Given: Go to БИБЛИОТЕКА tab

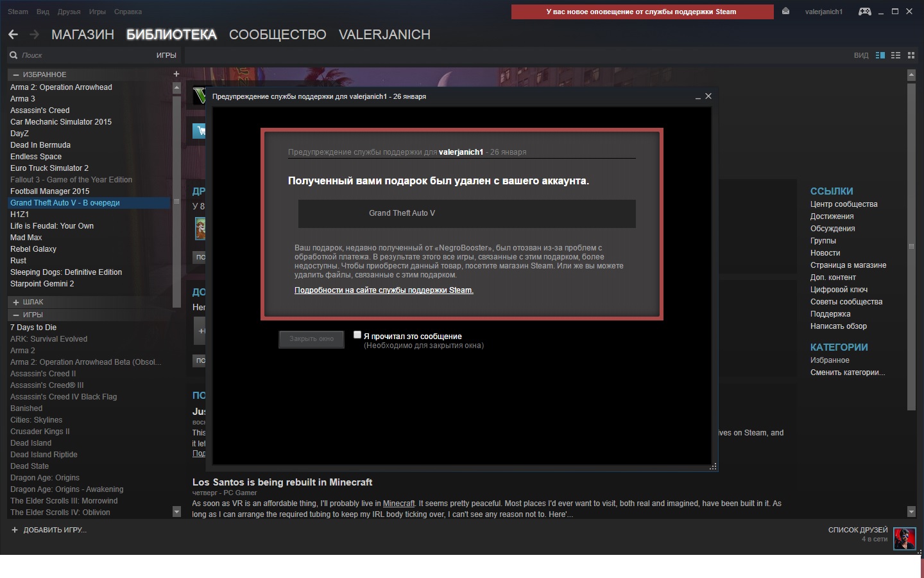Looking at the screenshot, I should (x=171, y=35).
